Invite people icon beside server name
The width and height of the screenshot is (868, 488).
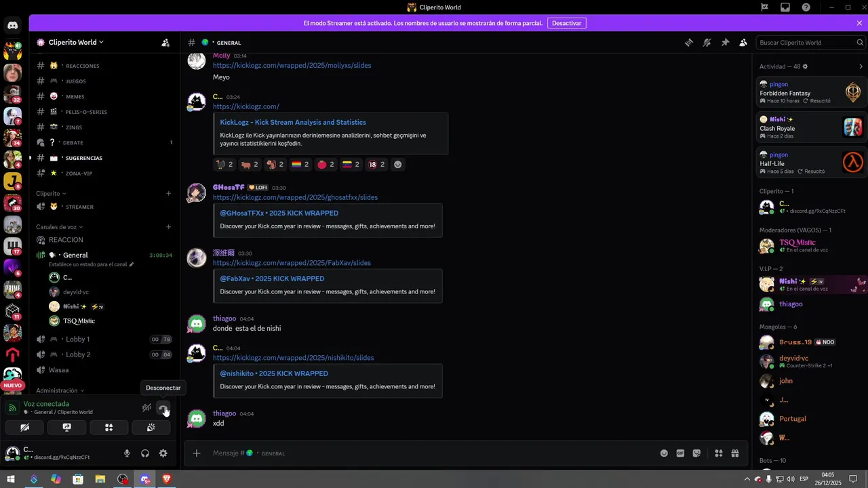point(165,42)
